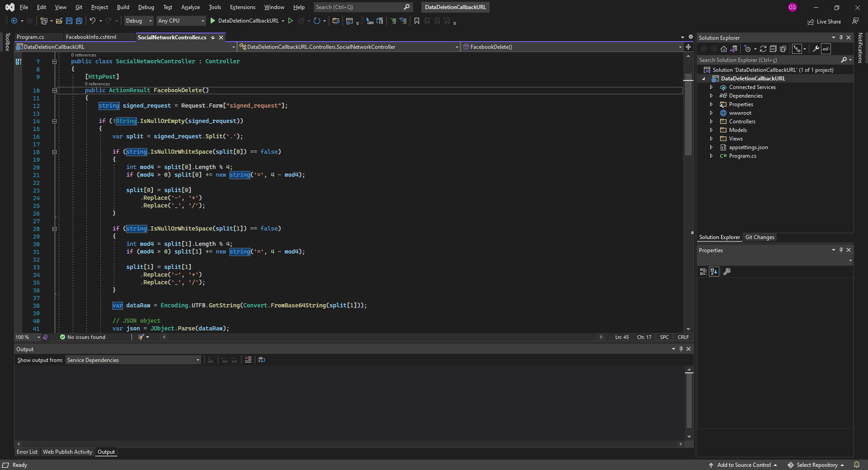Click the Live Share button
The image size is (868, 470).
[824, 21]
